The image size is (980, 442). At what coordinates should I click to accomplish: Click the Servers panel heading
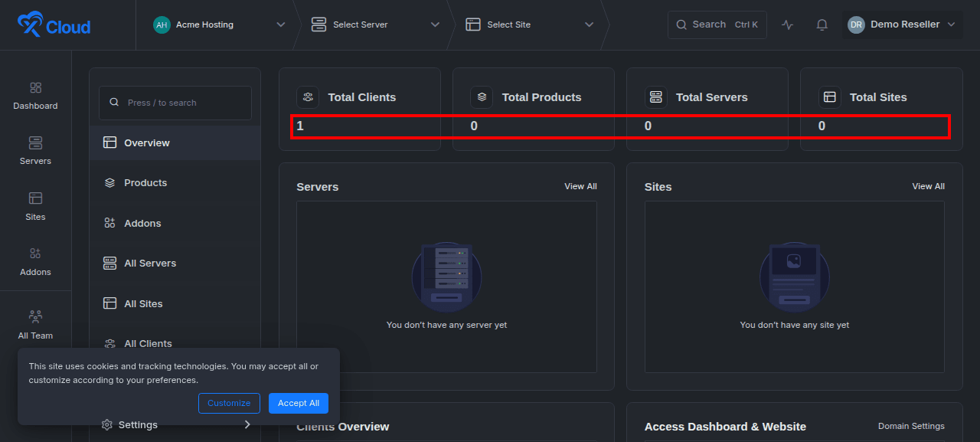pyautogui.click(x=317, y=187)
